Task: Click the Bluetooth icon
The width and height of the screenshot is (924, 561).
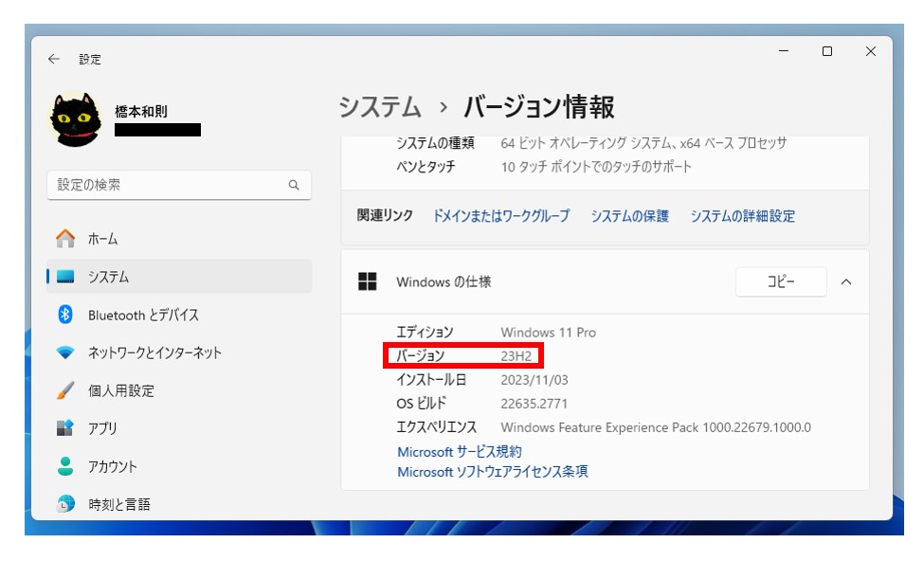Action: tap(65, 315)
